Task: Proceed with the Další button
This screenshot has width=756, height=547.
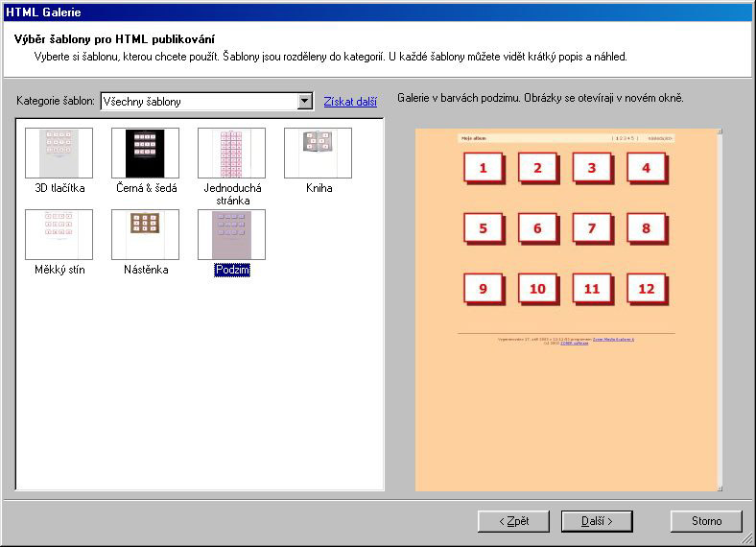Action: click(597, 521)
